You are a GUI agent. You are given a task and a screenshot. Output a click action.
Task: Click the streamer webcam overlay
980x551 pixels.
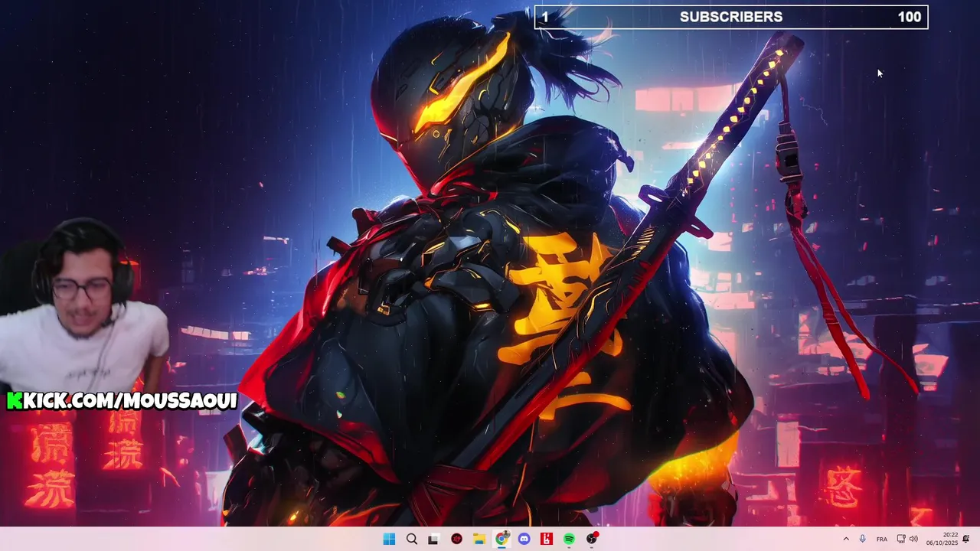pyautogui.click(x=84, y=305)
